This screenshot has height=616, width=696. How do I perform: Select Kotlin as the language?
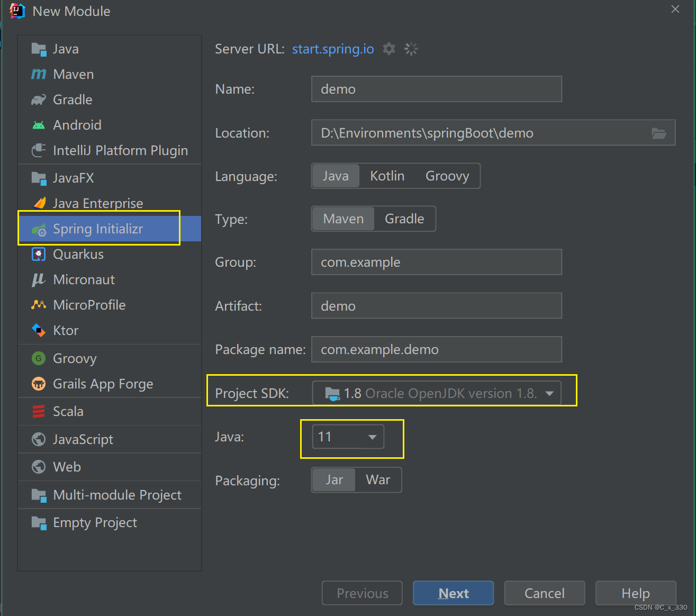[387, 176]
